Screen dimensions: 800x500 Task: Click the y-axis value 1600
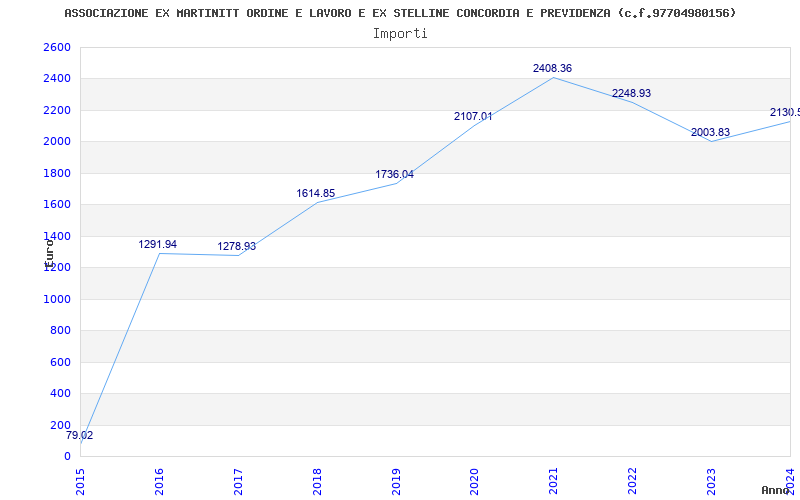point(57,205)
